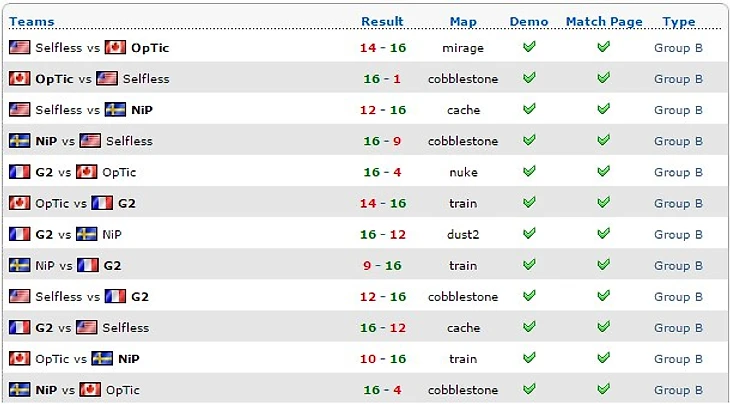Open match page for OpTic vs G2 train
Screen dimensions: 730x404
click(604, 202)
